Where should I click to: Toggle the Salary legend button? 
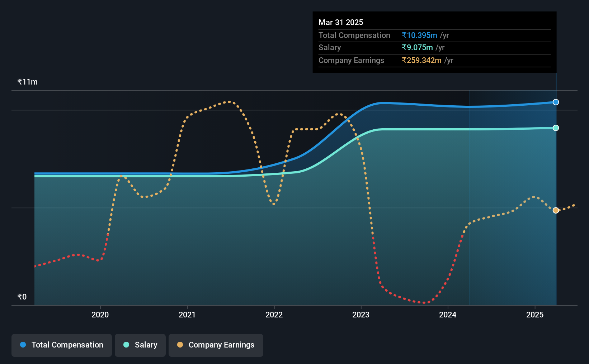tap(140, 345)
